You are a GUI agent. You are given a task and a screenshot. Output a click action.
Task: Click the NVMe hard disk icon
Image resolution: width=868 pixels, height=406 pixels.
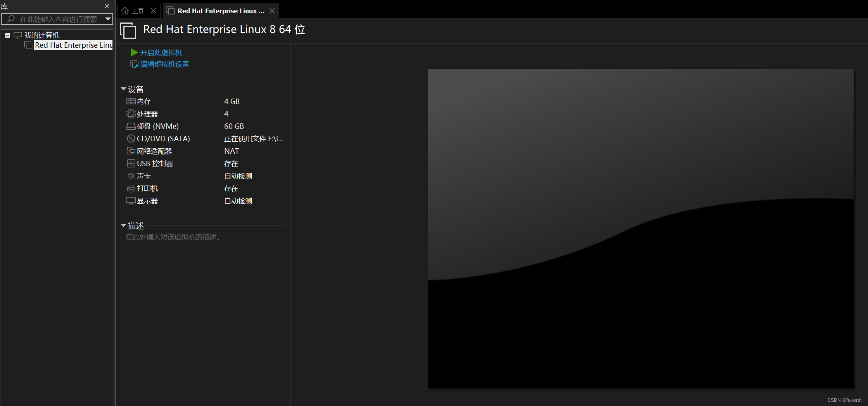(131, 126)
